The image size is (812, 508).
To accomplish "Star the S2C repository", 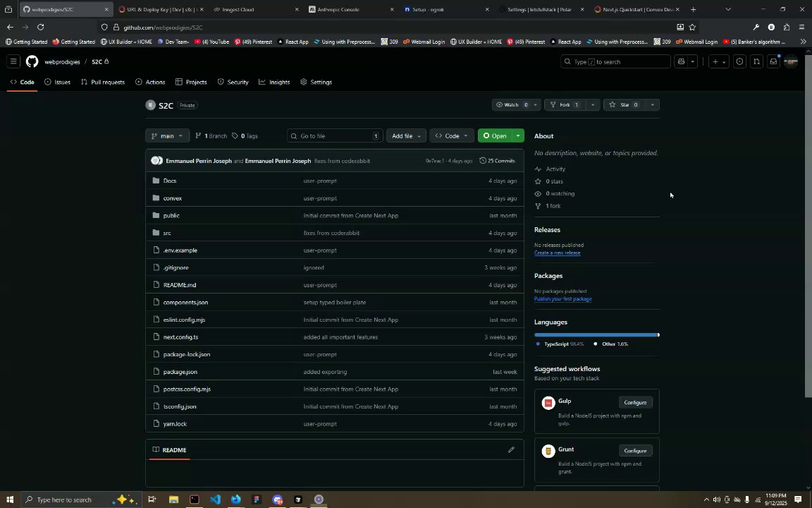I will click(x=625, y=104).
